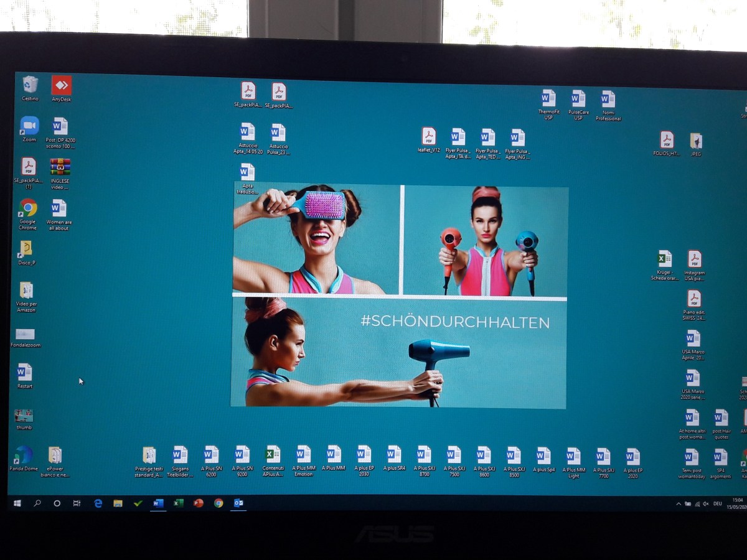Open the Zoom desktop shortcut
This screenshot has height=560, width=747.
(x=29, y=126)
